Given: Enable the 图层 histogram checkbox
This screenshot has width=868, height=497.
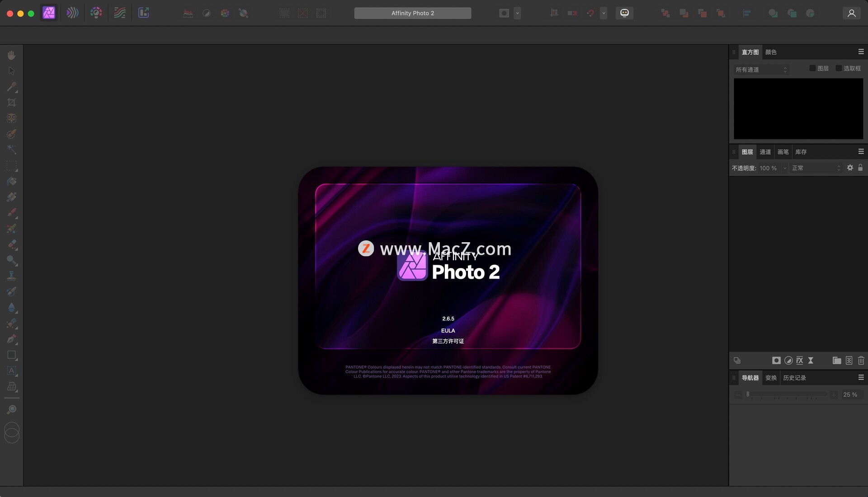Looking at the screenshot, I should (812, 68).
